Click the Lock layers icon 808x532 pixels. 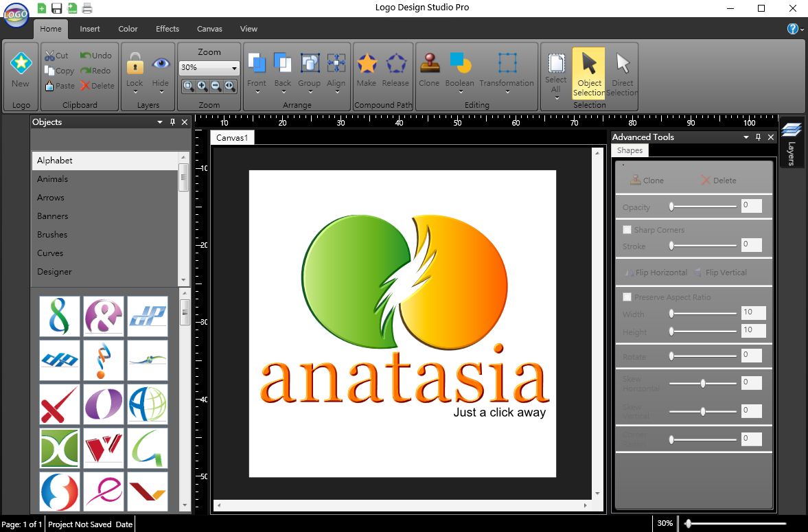click(135, 65)
